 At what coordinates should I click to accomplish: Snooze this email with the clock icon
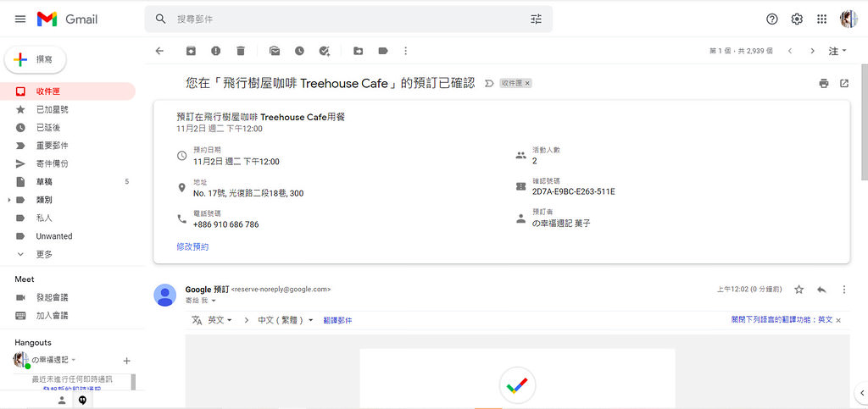coord(299,51)
